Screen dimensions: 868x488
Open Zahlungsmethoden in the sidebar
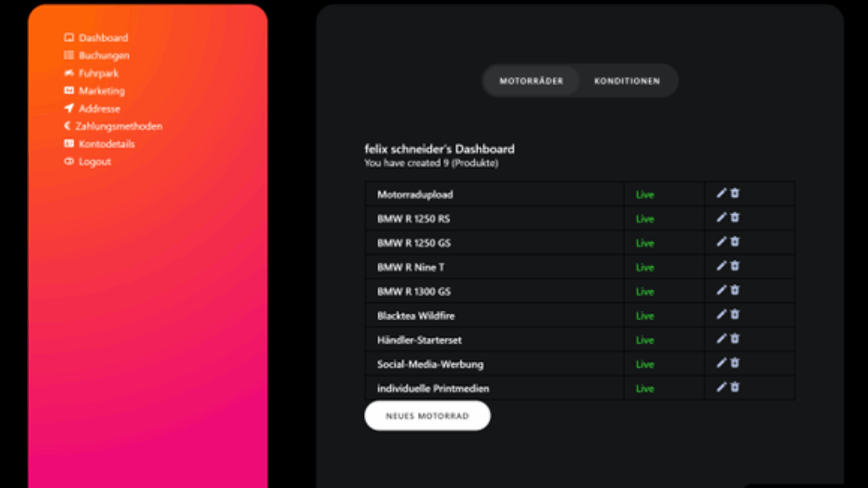pos(119,126)
